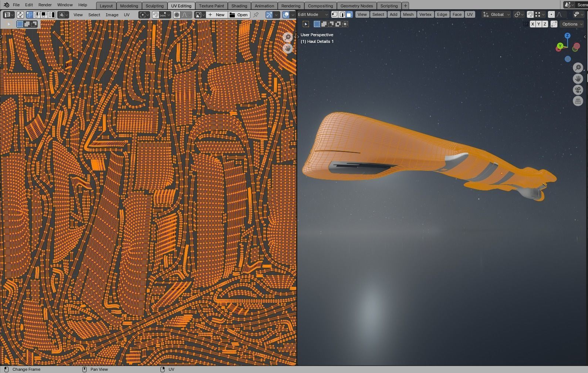Pan the 3D viewport with hand icon
The height and width of the screenshot is (373, 588).
(x=578, y=79)
